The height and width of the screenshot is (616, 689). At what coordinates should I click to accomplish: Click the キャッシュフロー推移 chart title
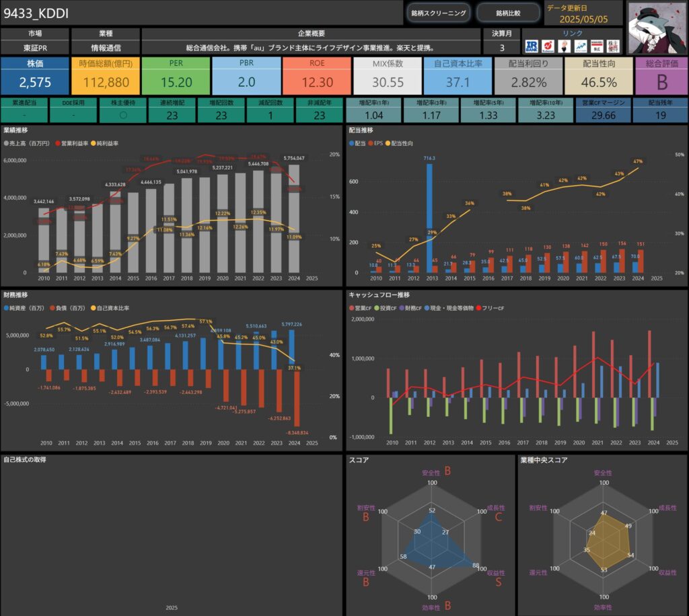379,295
